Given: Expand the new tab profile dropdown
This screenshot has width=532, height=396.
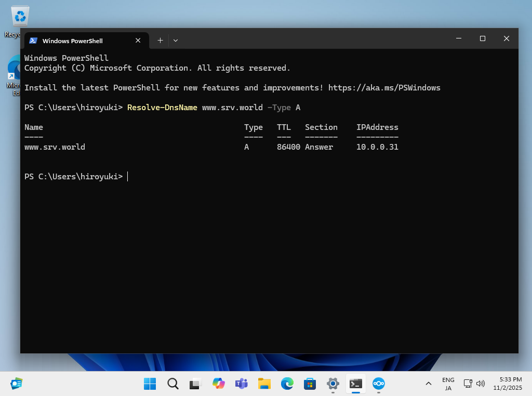Looking at the screenshot, I should click(176, 41).
